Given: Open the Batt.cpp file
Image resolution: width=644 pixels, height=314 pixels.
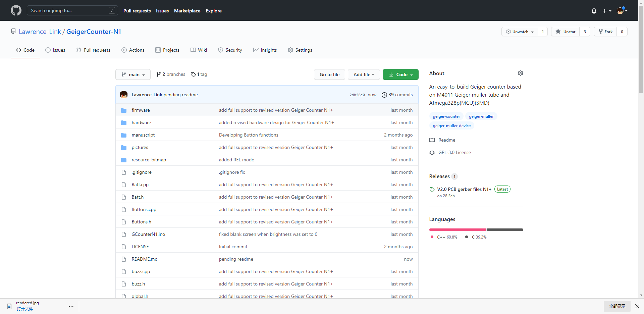Looking at the screenshot, I should coord(140,185).
